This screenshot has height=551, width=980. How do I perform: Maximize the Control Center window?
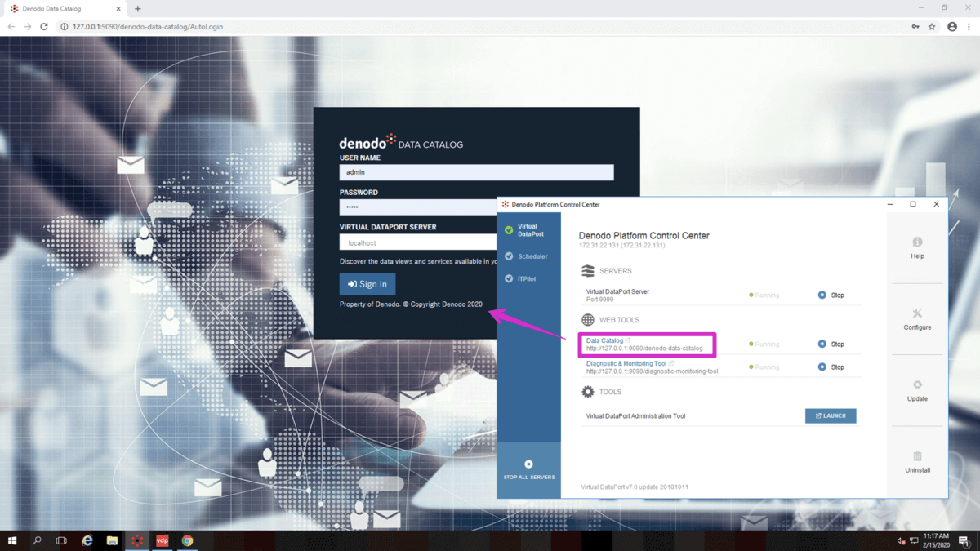coord(913,205)
